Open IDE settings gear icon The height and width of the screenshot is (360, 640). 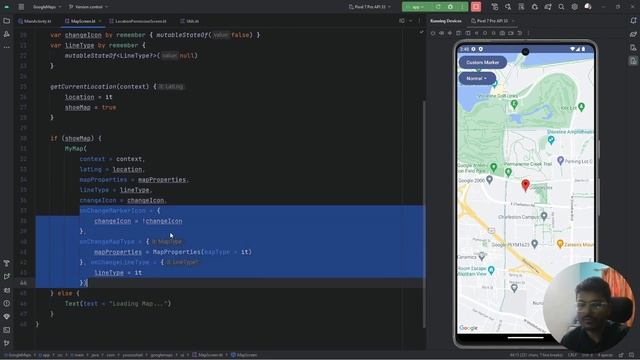click(x=574, y=7)
